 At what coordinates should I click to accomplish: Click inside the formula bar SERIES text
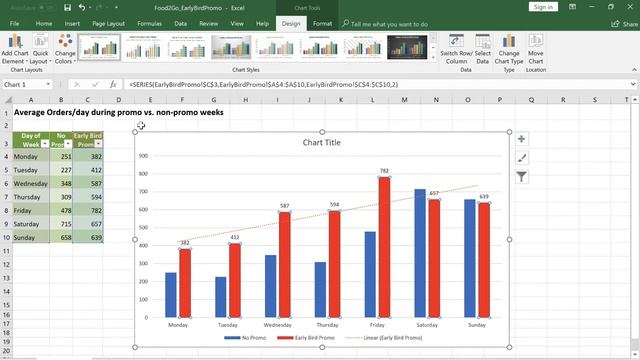(264, 84)
